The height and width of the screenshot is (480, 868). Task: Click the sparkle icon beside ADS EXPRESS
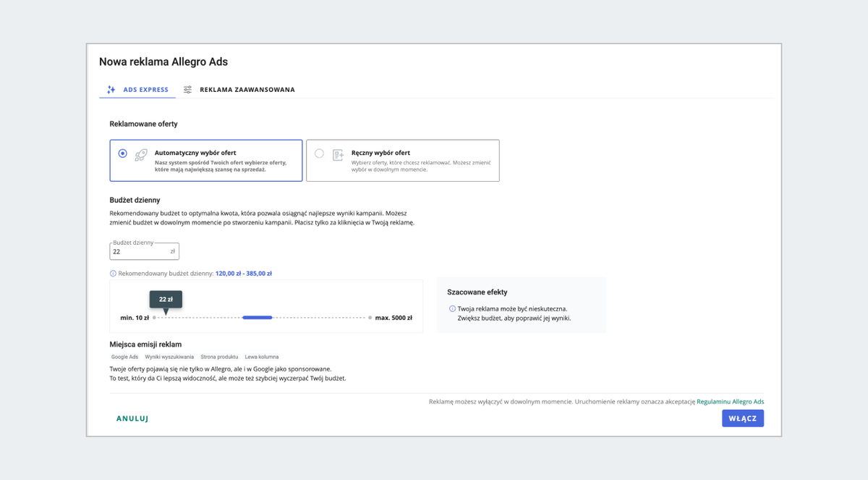111,90
